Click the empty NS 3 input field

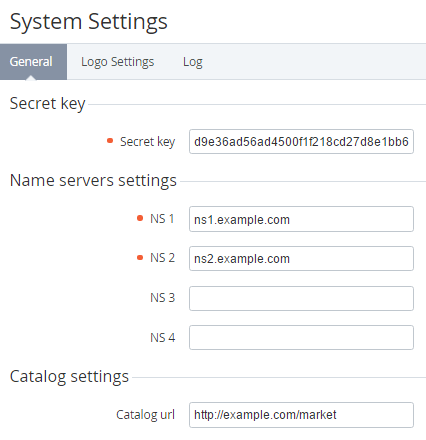(301, 298)
